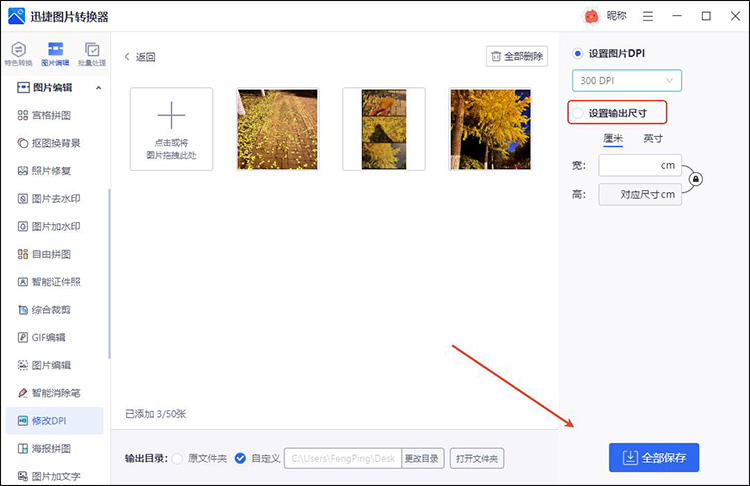
Task: Open the 300 DPI dropdown
Action: click(627, 80)
